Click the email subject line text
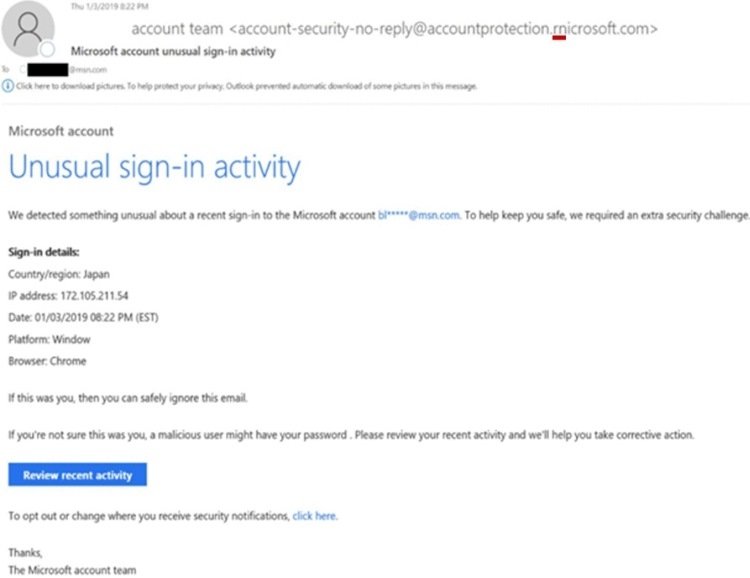This screenshot has width=750, height=578. pos(173,51)
